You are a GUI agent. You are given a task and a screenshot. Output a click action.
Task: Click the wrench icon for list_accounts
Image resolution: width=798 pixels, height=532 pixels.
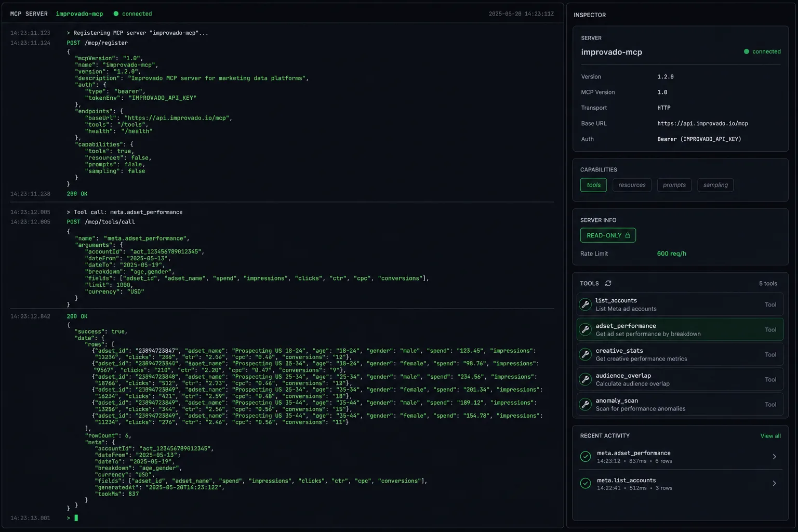586,304
